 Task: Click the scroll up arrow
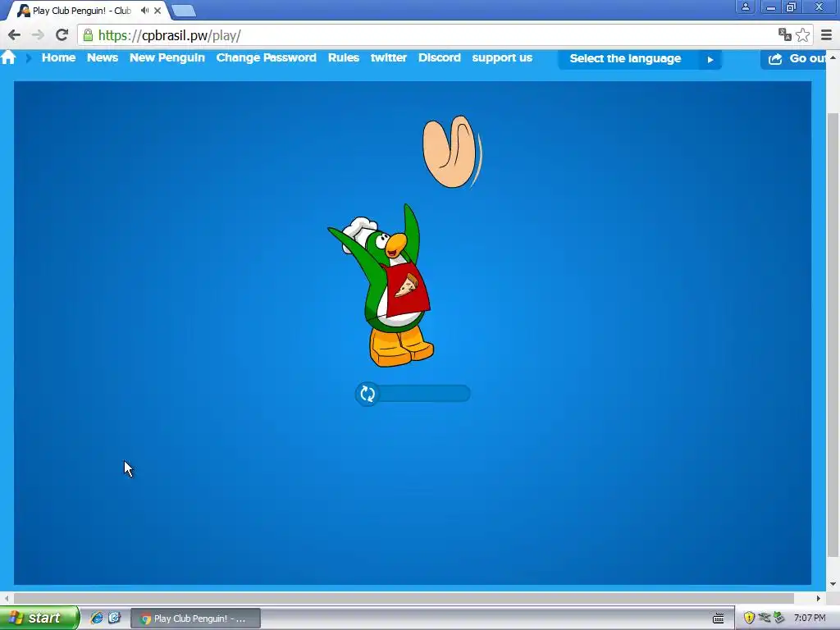click(x=833, y=57)
